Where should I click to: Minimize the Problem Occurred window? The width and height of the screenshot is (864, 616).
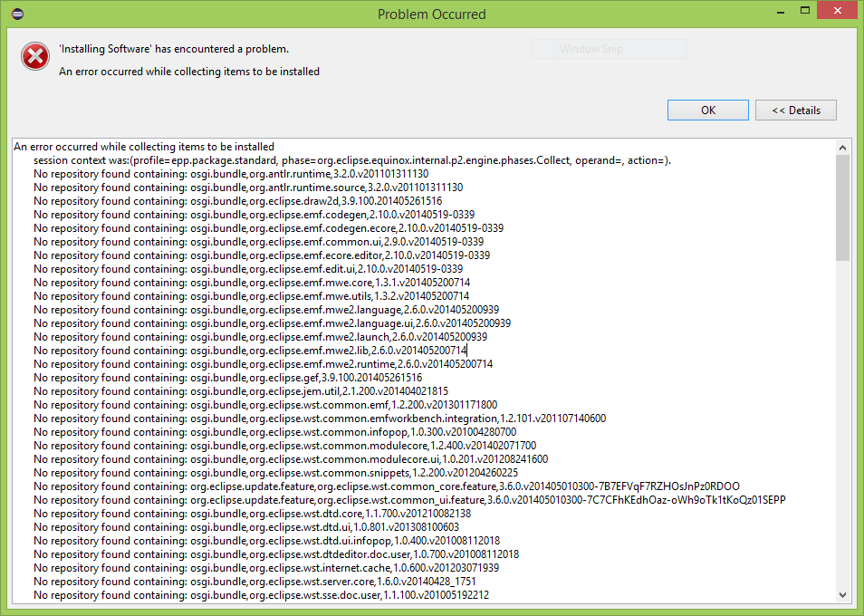tap(781, 11)
